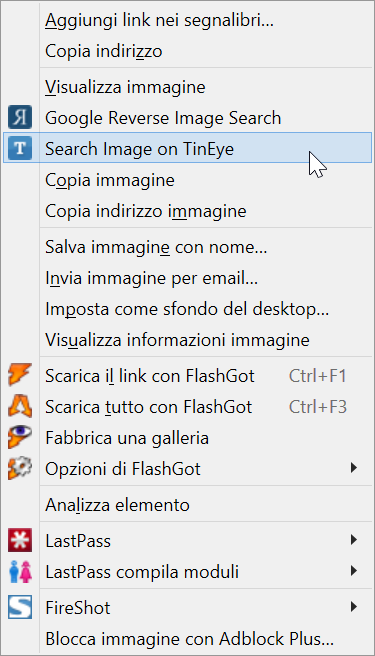Image resolution: width=375 pixels, height=656 pixels.
Task: Click the eye icon next to 'Fabbrica una galleria'
Action: [20, 437]
